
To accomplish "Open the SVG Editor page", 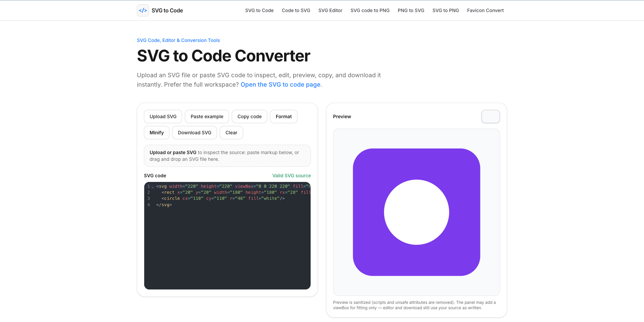I will click(x=330, y=10).
